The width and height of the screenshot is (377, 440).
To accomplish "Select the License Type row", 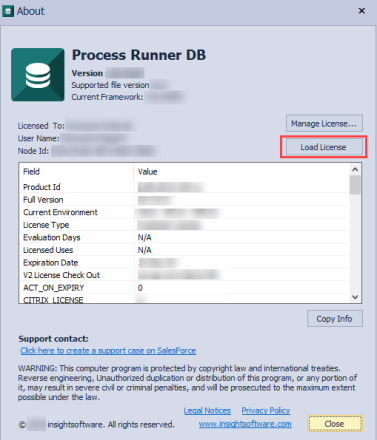I will tap(184, 225).
